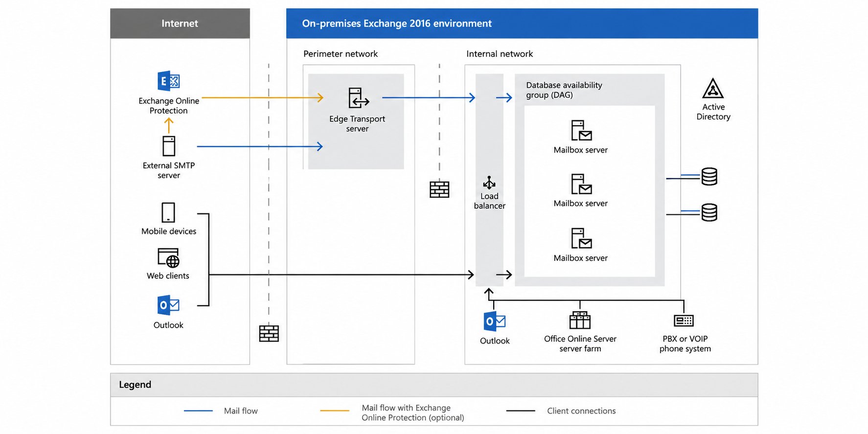
Task: Click the lower database cylinder icon
Action: (709, 212)
